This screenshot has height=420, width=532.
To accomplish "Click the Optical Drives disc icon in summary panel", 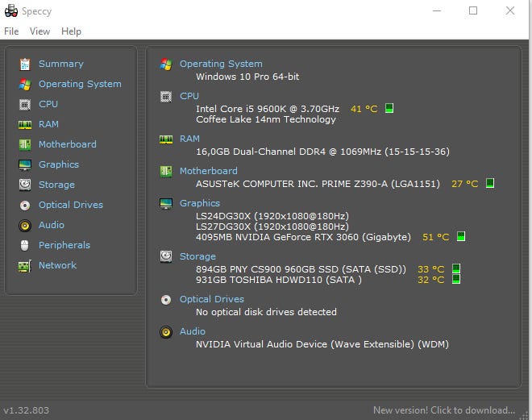I will click(x=166, y=300).
